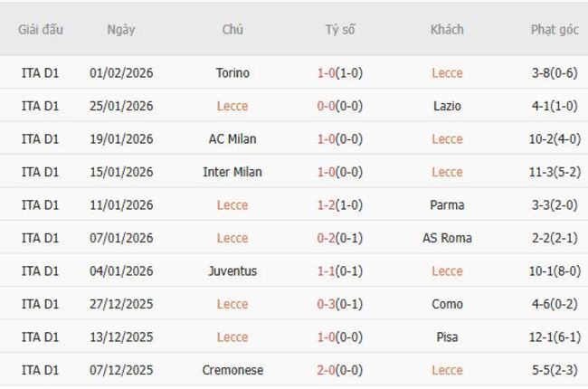Open the Como away team link

447,304
